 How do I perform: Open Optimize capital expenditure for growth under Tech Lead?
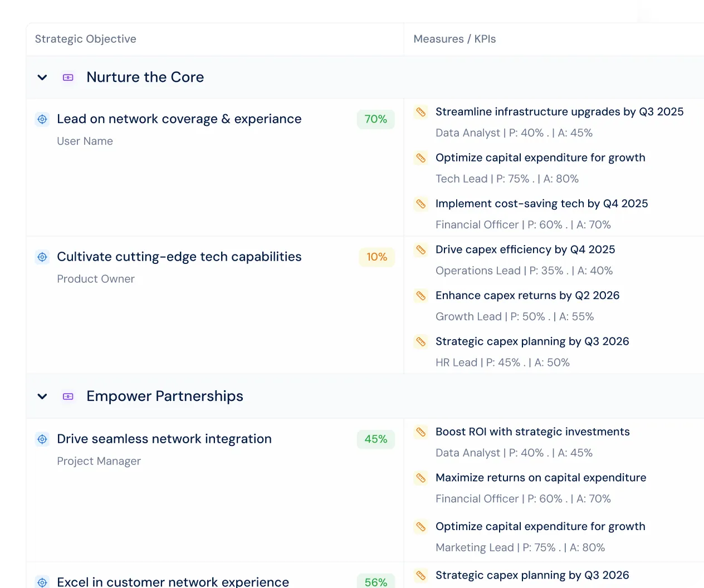(540, 158)
